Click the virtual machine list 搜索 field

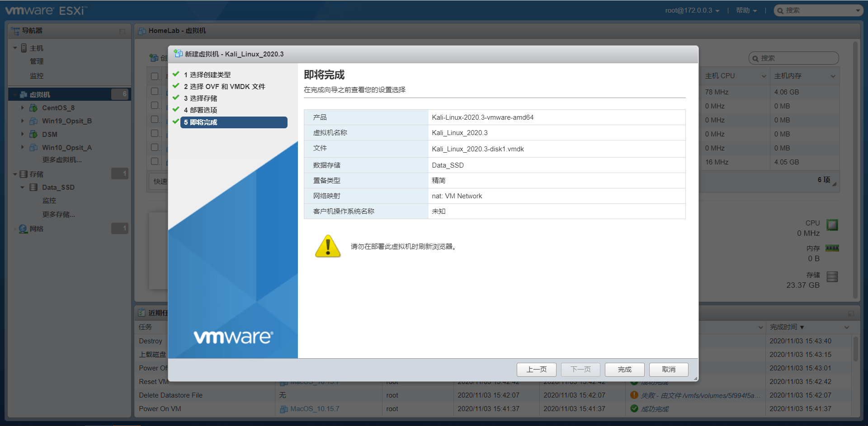(793, 58)
